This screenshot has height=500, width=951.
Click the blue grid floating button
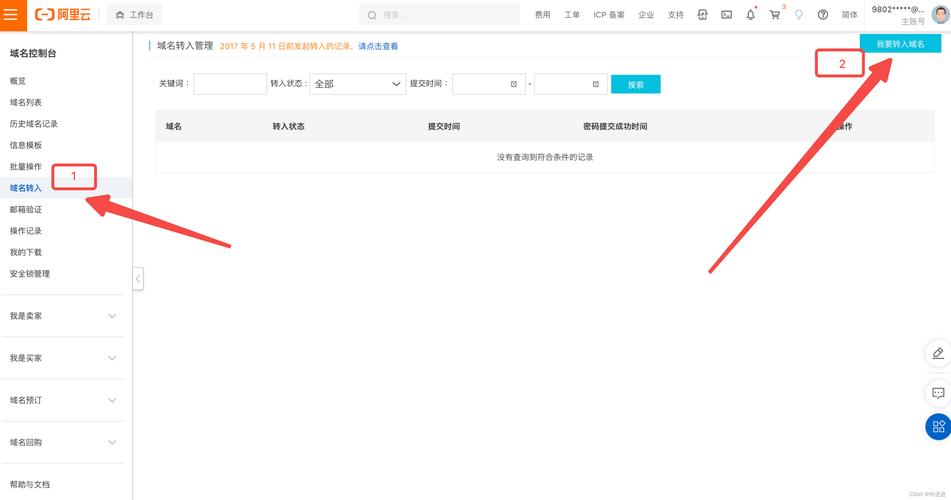(937, 427)
